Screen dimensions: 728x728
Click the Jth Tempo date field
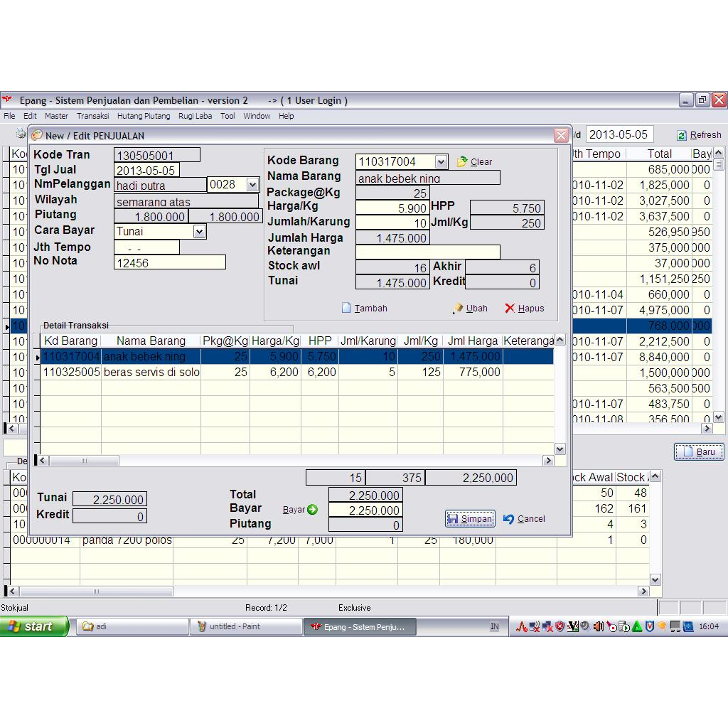146,247
